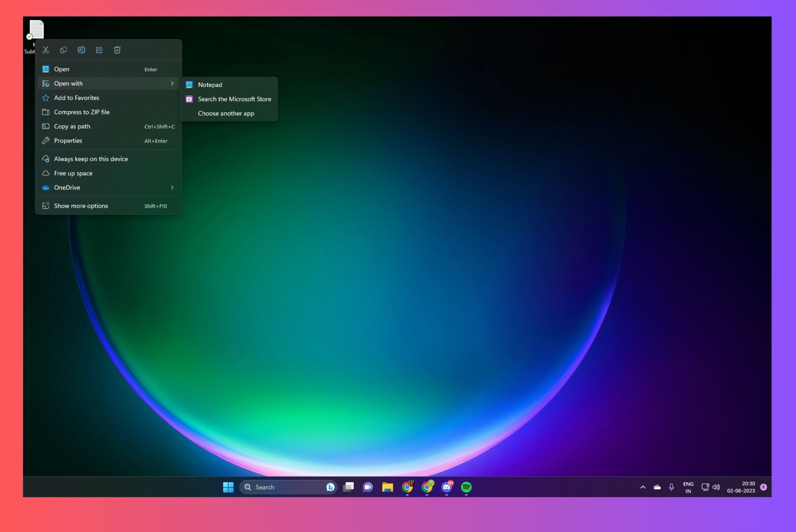This screenshot has height=532, width=796.
Task: Click the Share icon in context menu
Action: click(99, 50)
